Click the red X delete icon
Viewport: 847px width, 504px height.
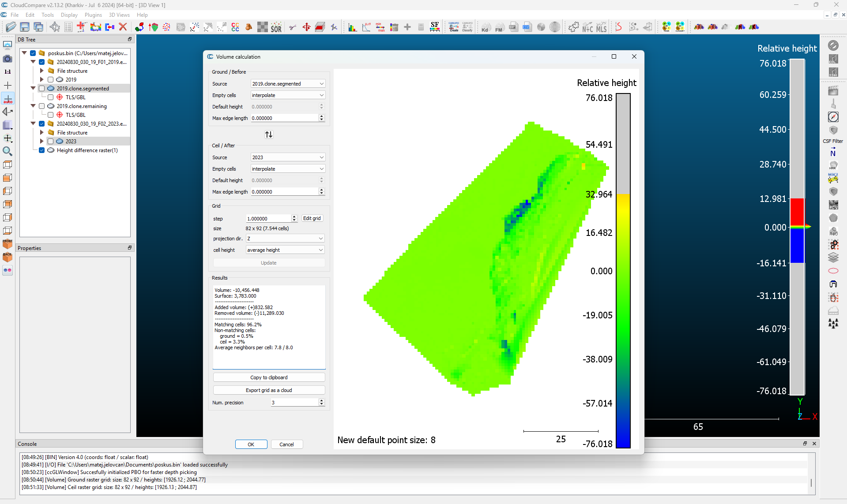click(123, 27)
